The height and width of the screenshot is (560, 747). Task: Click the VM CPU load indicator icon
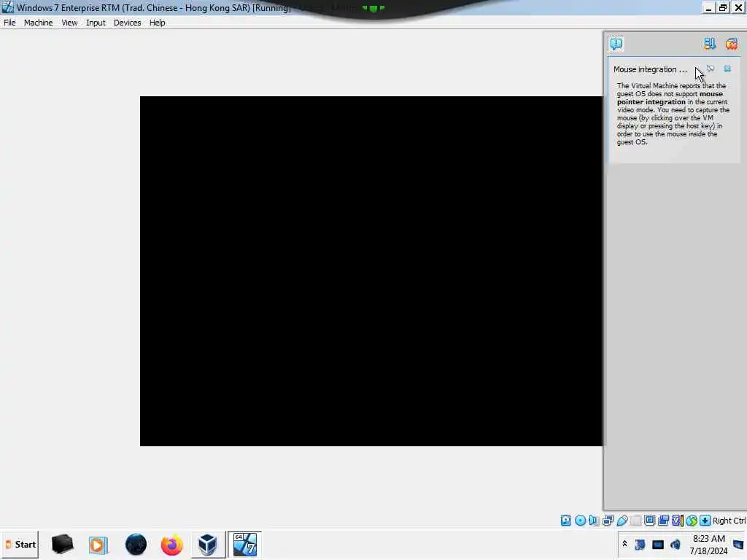[678, 521]
